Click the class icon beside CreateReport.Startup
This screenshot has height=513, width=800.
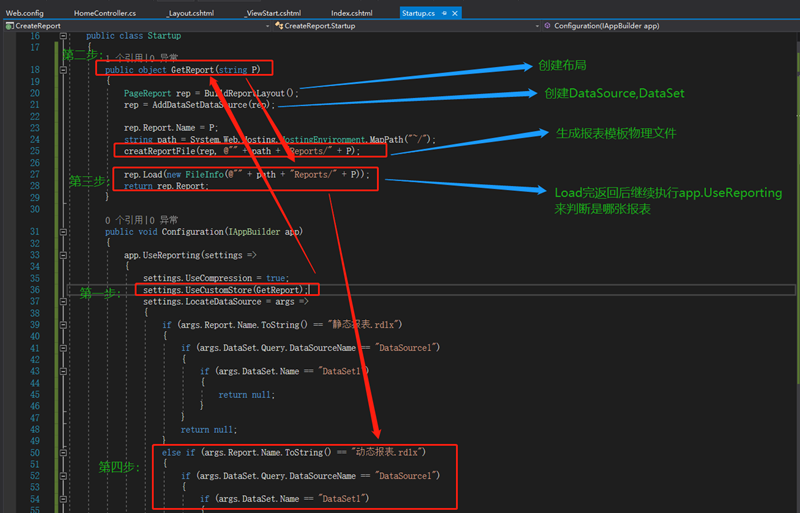tap(277, 24)
